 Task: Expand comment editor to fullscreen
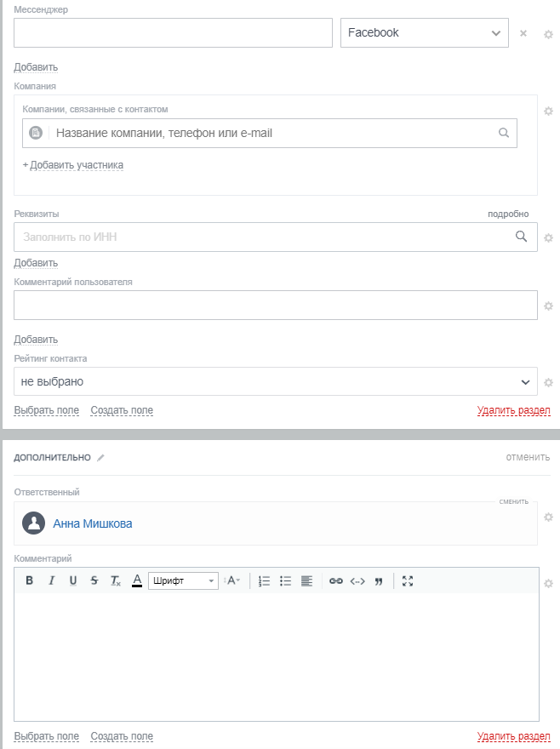tap(408, 580)
